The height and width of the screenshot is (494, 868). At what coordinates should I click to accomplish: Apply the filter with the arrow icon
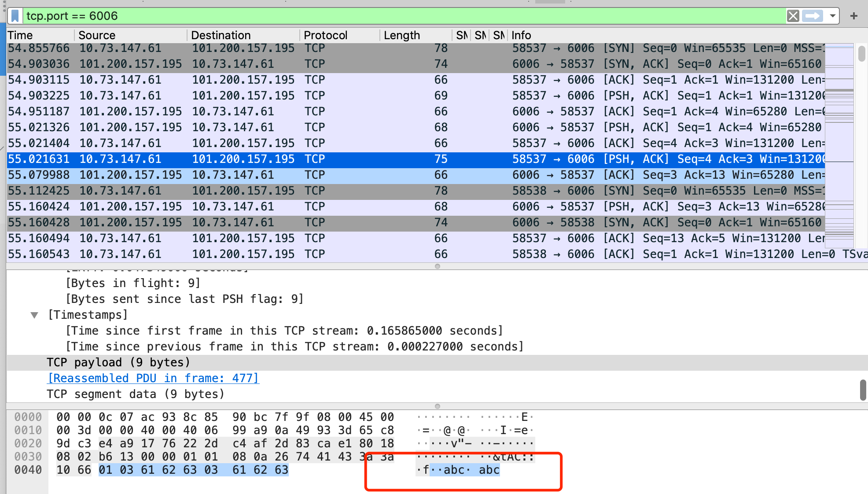click(812, 16)
